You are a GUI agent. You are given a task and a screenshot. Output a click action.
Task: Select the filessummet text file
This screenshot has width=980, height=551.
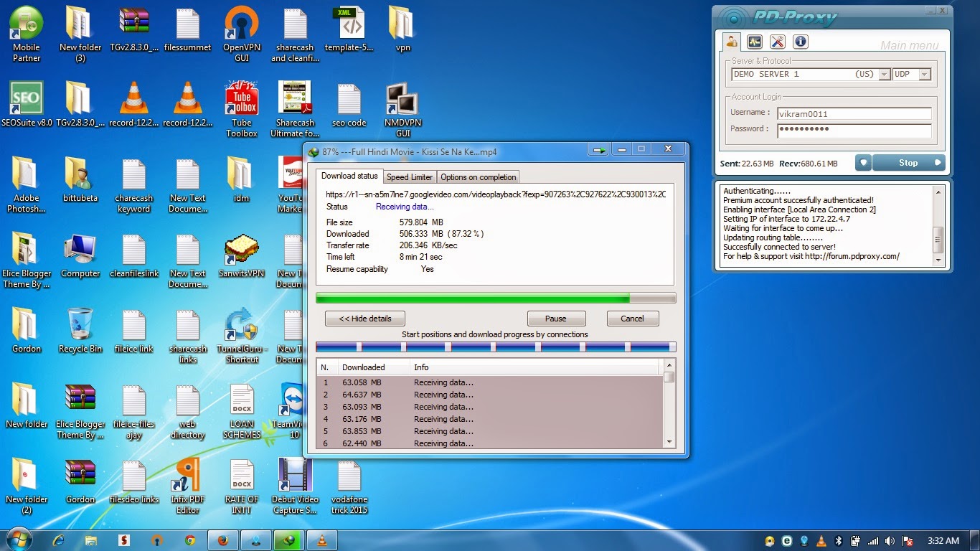188,29
